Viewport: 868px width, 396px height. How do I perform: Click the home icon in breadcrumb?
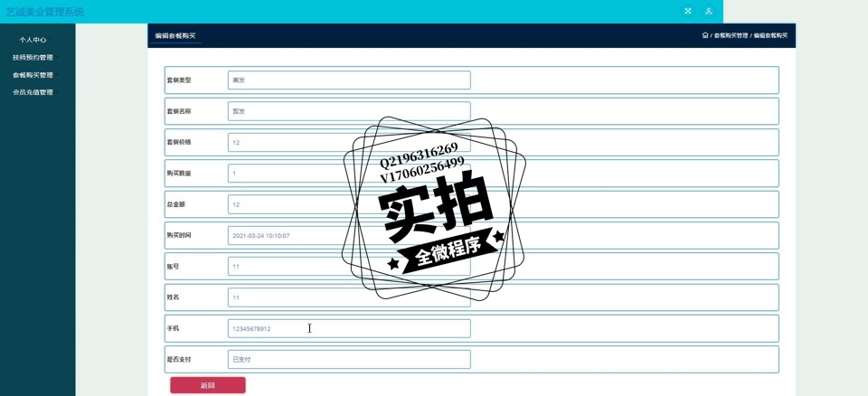[x=705, y=35]
